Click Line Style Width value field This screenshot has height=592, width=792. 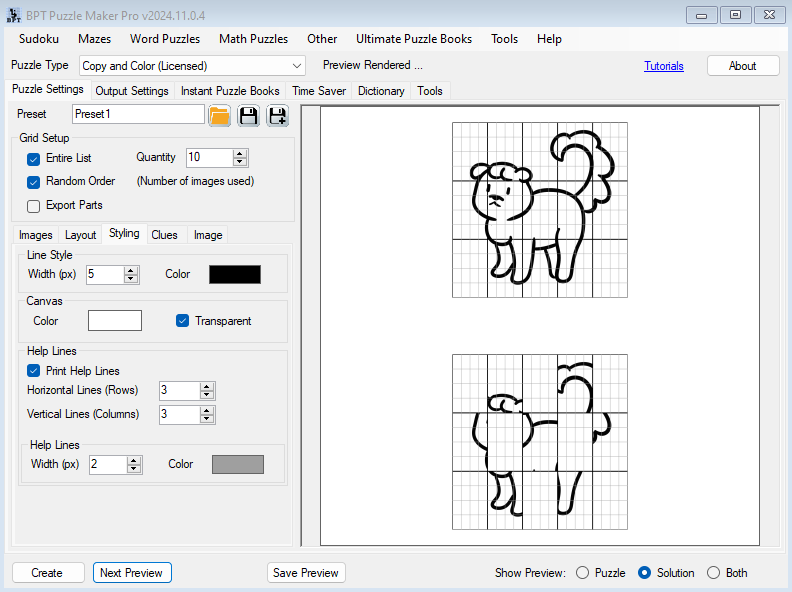pos(105,274)
